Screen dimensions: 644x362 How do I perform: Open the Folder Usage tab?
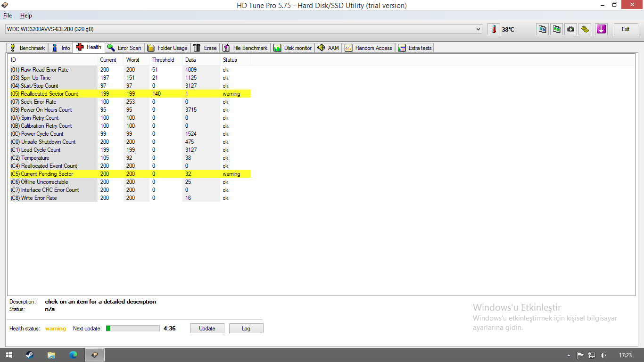pos(167,48)
